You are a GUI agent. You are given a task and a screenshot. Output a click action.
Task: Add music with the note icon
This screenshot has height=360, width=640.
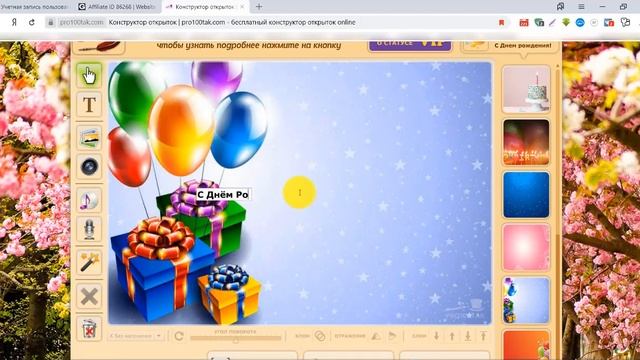coord(89,200)
